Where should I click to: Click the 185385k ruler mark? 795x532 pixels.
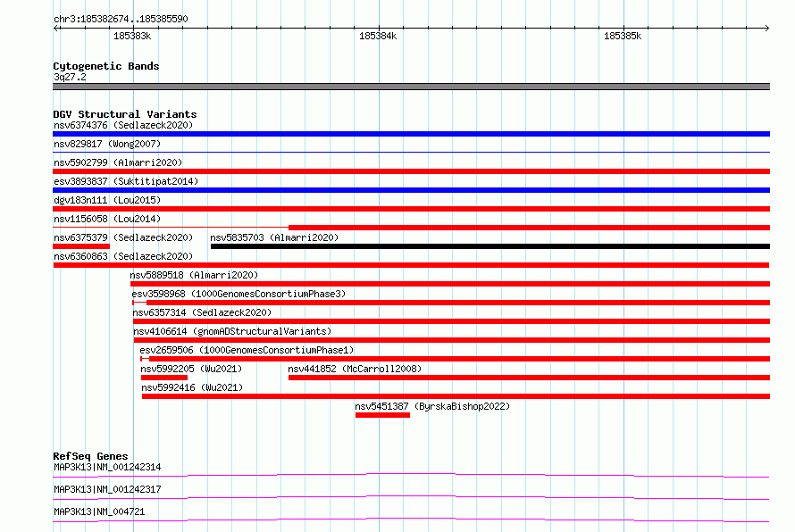pyautogui.click(x=623, y=36)
